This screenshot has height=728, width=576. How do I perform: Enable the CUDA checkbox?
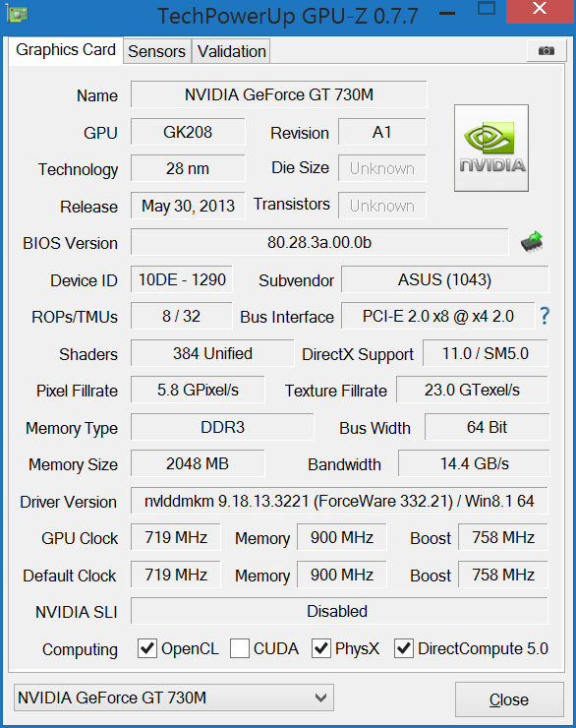click(x=239, y=648)
